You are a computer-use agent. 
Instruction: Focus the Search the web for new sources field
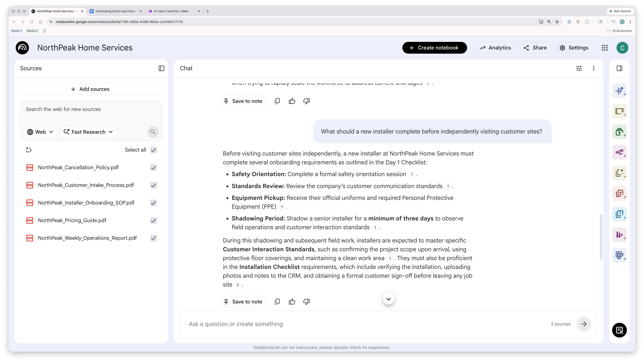[x=91, y=109]
